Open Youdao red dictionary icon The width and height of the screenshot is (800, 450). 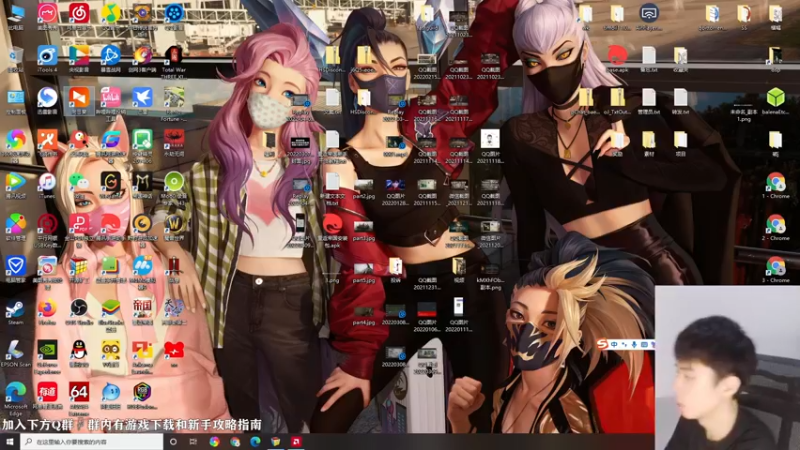(x=47, y=393)
